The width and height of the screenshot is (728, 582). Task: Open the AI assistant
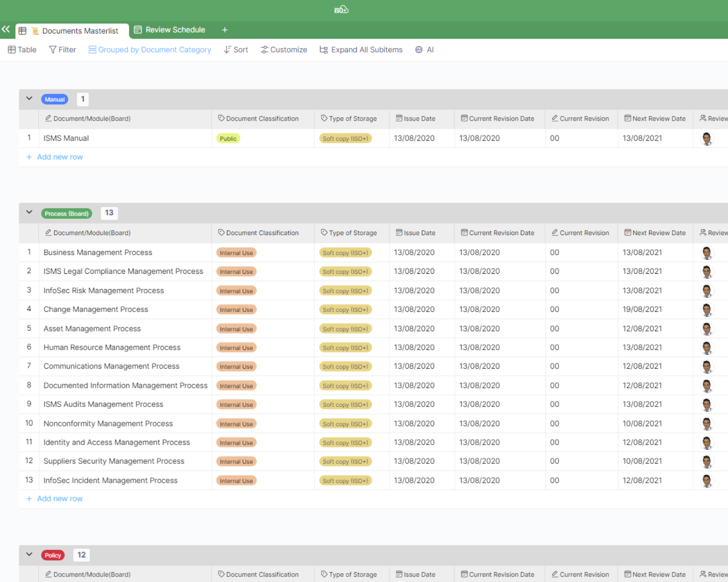click(424, 50)
